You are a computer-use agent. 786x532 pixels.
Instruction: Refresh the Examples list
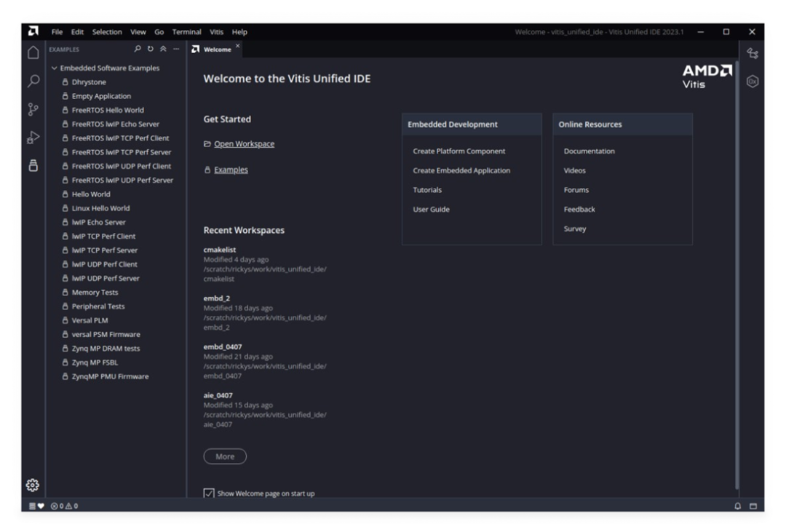151,49
